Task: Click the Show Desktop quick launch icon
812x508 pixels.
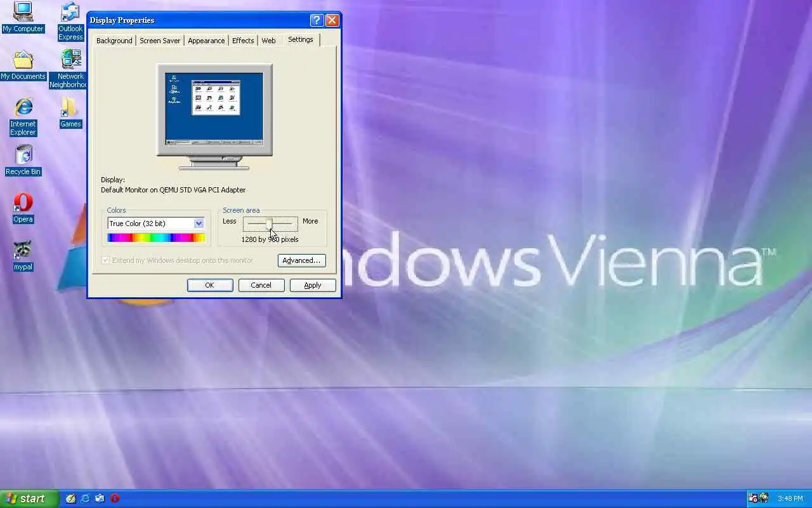Action: point(71,498)
